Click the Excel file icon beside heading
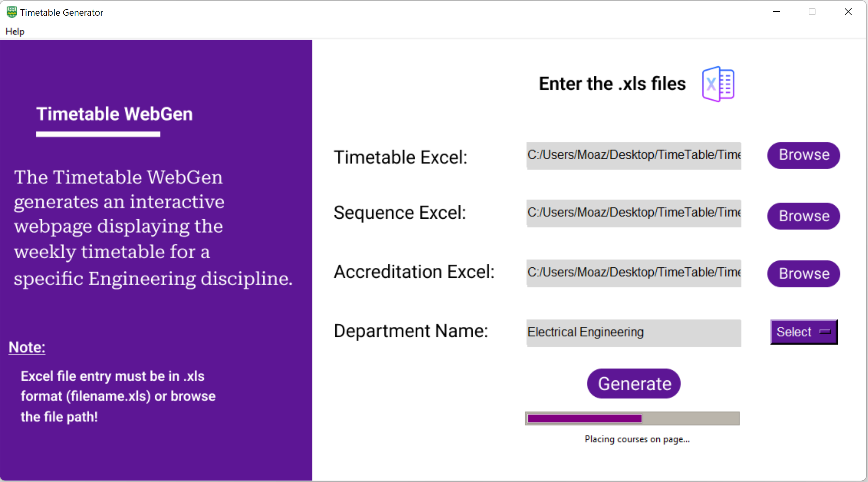 (x=718, y=84)
